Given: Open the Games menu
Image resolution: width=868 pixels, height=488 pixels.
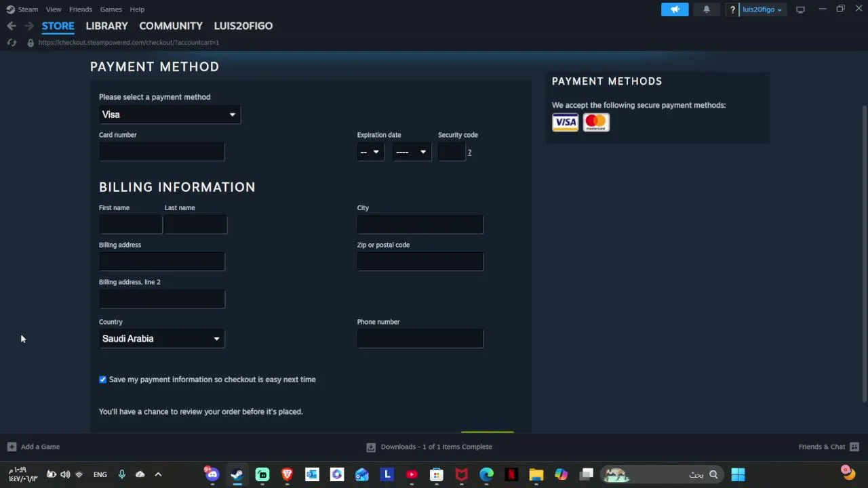Looking at the screenshot, I should (x=111, y=9).
